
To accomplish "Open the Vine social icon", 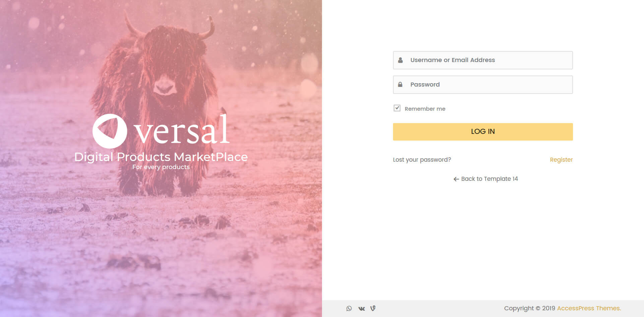I will (373, 308).
